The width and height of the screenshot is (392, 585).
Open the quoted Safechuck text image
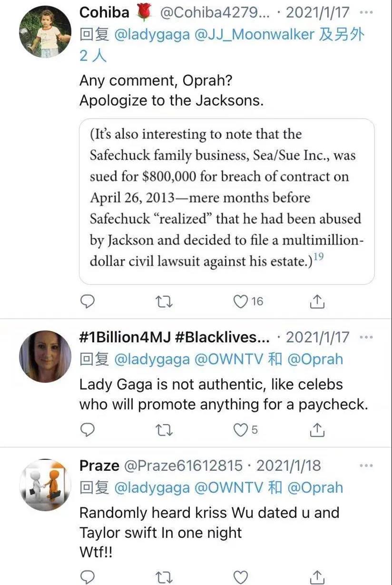[226, 201]
